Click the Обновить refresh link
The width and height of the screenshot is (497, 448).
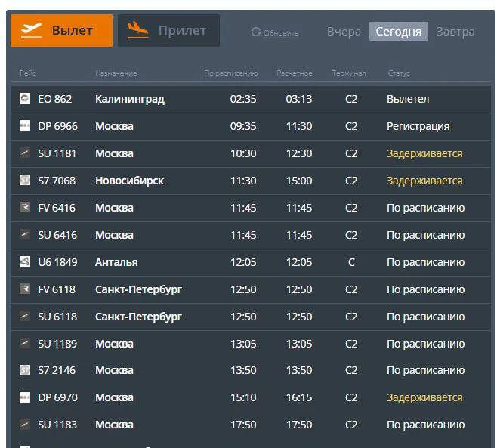tap(281, 33)
